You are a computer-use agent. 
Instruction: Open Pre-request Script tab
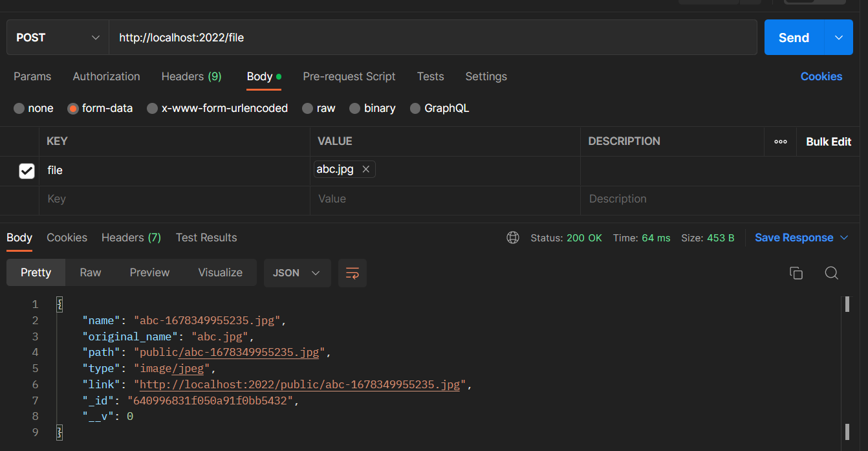(x=349, y=76)
